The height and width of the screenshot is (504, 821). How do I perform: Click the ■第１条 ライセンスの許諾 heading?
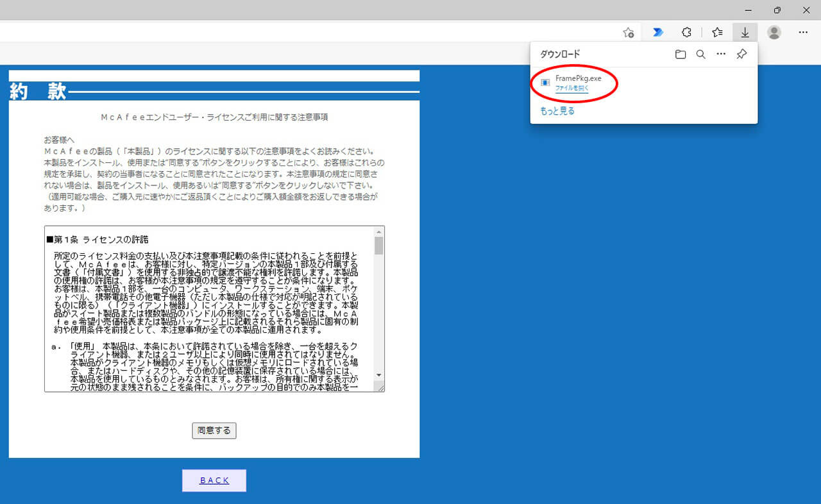(97, 240)
